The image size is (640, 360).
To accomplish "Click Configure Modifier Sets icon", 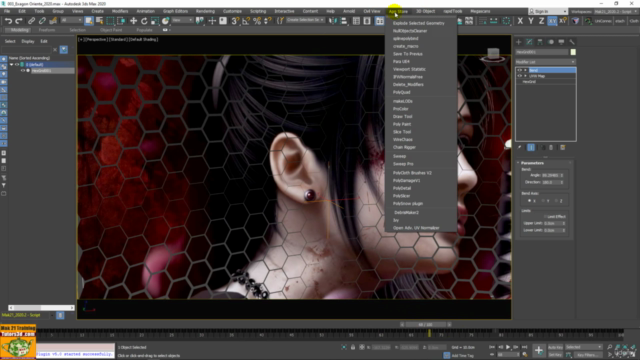I will pyautogui.click(x=562, y=147).
